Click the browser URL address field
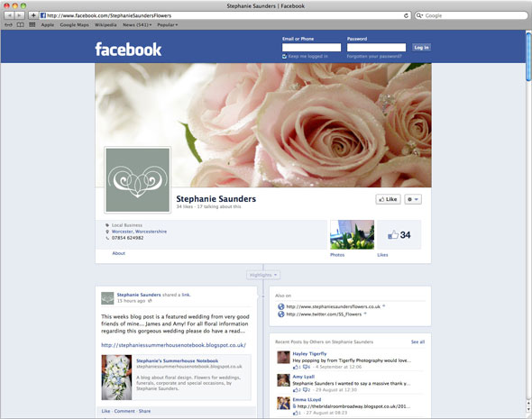The image size is (532, 419). 225,15
